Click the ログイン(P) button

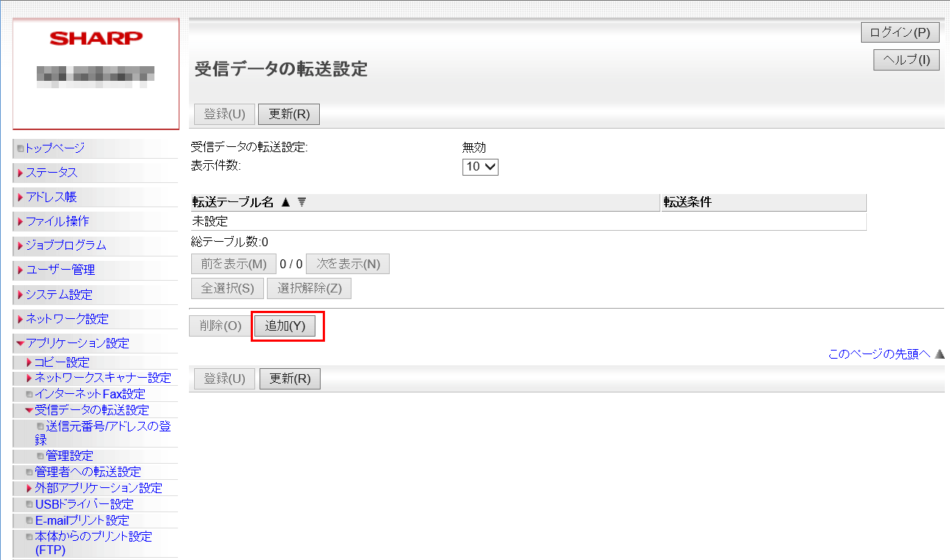pyautogui.click(x=900, y=33)
